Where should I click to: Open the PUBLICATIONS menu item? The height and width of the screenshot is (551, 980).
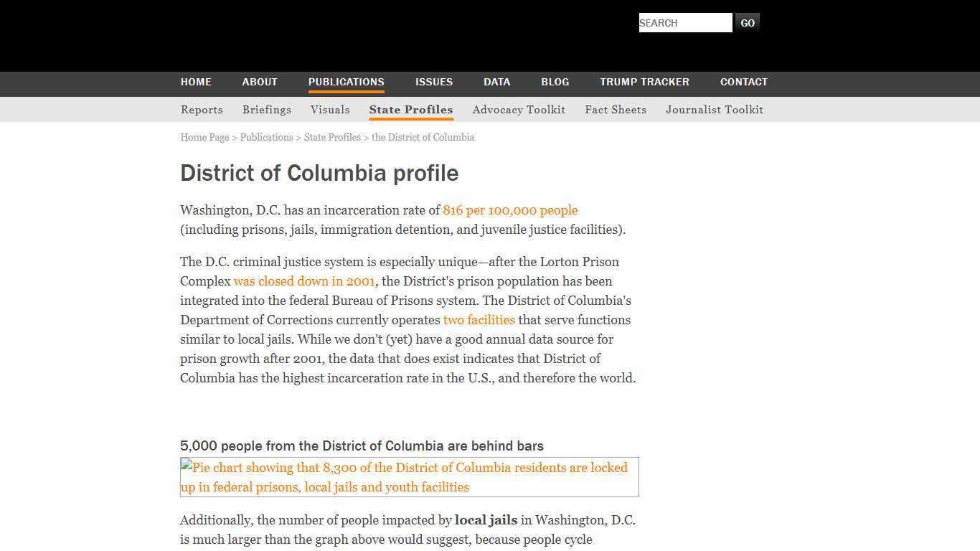tap(347, 82)
